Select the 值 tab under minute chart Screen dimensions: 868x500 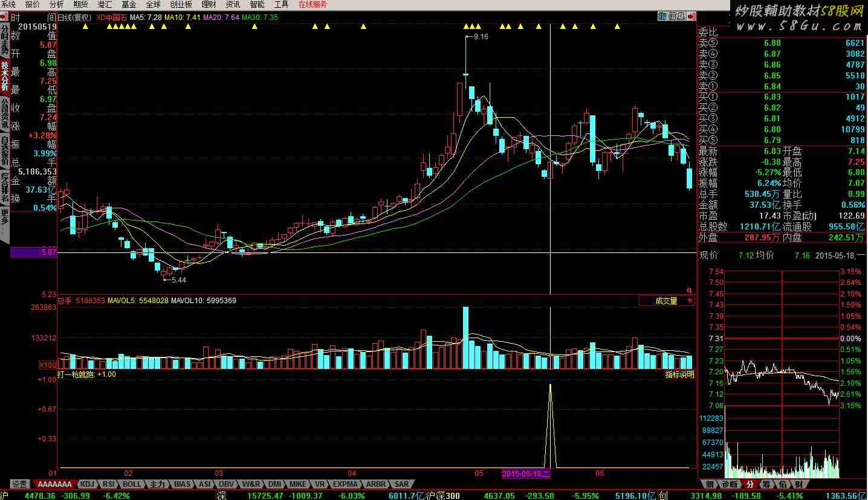782,484
